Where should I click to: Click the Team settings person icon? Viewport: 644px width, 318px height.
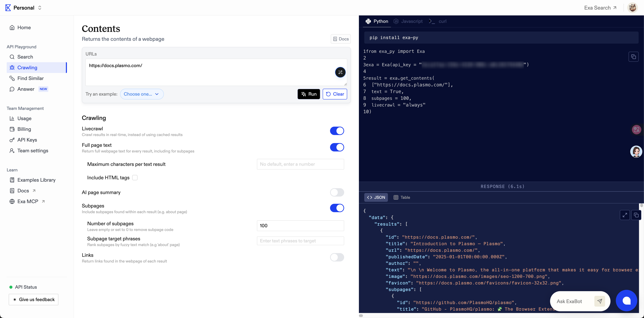click(12, 151)
